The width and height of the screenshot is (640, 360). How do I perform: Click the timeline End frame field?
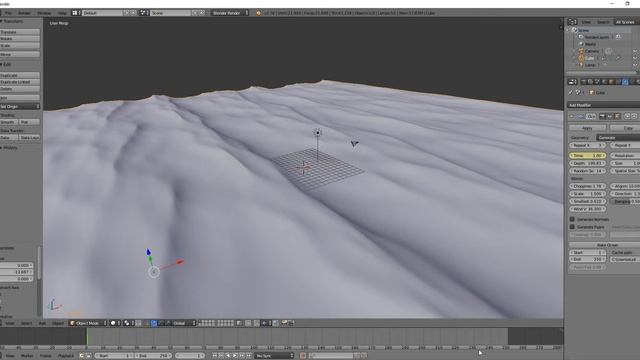[153, 356]
